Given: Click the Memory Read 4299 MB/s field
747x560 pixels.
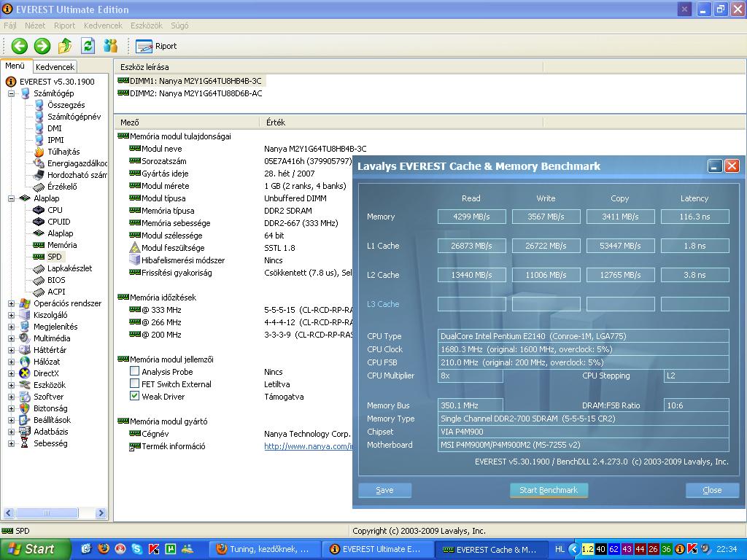Looking at the screenshot, I should pyautogui.click(x=472, y=217).
